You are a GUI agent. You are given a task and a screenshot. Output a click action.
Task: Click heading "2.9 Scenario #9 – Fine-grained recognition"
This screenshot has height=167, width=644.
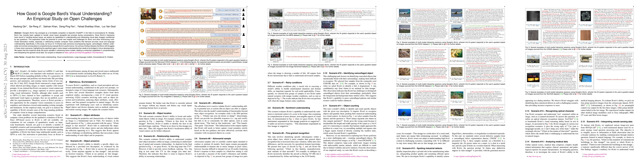[x=288, y=133]
